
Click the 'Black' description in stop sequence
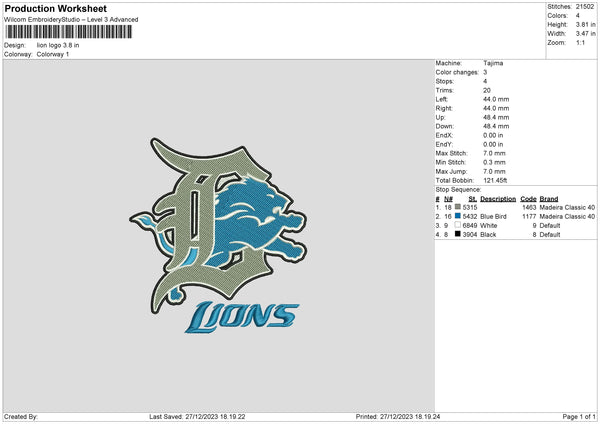(x=488, y=235)
